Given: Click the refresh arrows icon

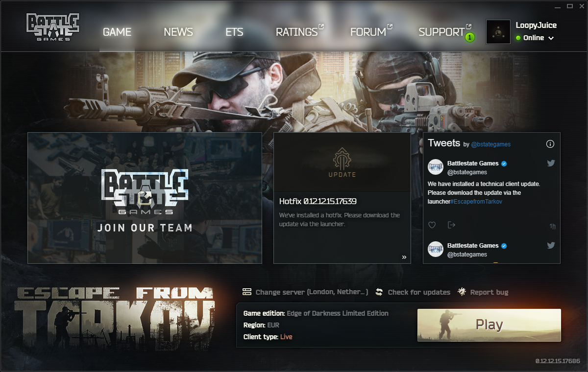Looking at the screenshot, I should click(379, 292).
